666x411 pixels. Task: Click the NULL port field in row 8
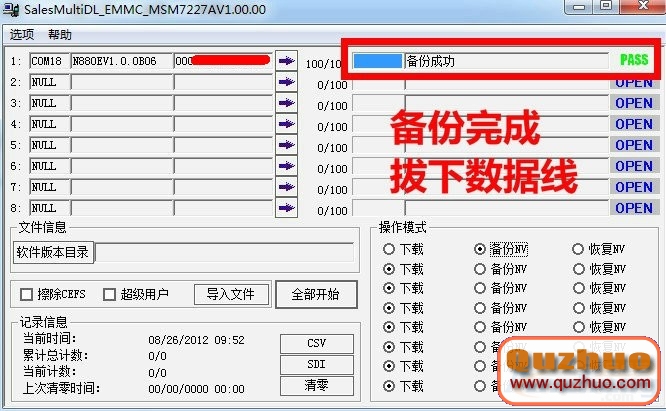[50, 208]
